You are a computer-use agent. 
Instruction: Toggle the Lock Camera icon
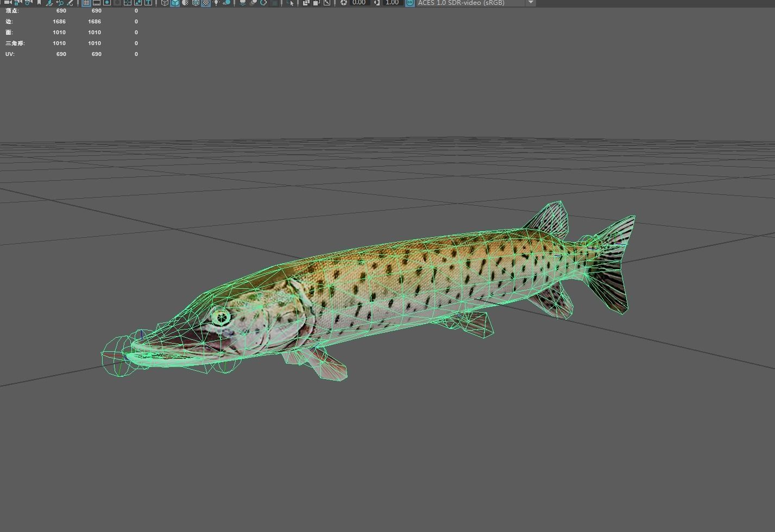tap(18, 3)
